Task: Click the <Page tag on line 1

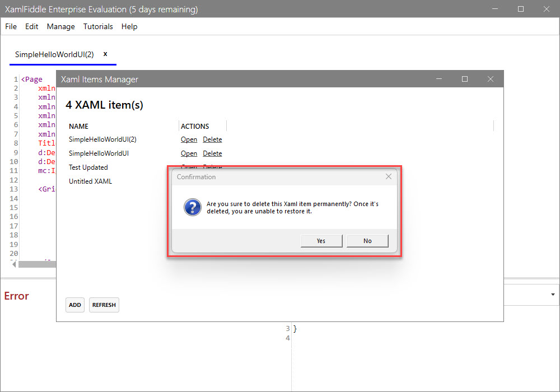Action: coord(32,80)
